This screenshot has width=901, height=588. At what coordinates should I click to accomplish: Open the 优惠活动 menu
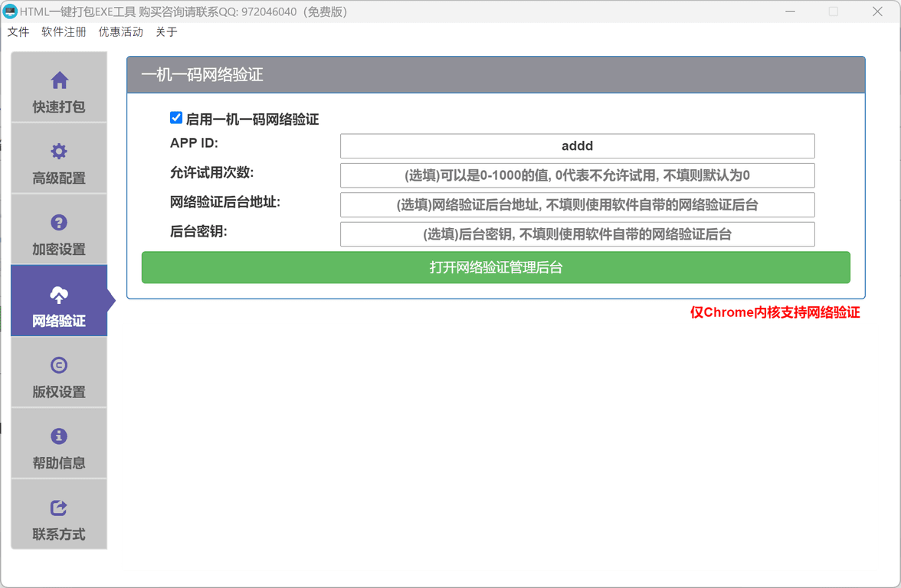click(x=120, y=32)
